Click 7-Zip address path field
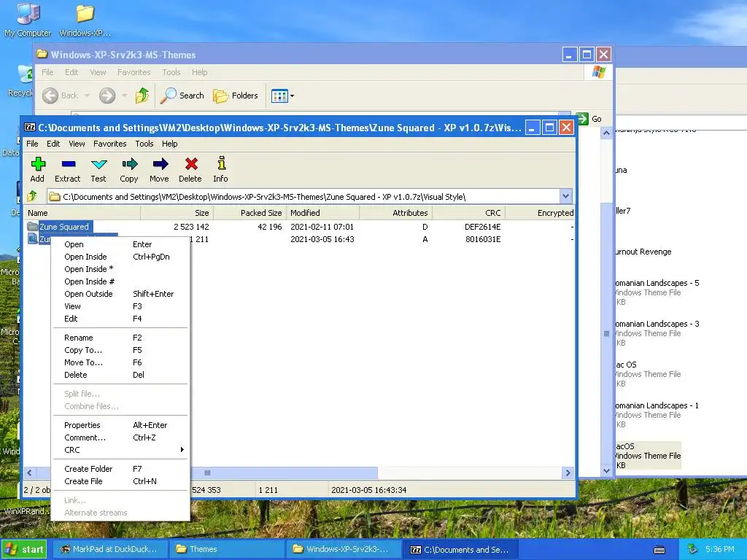Image resolution: width=747 pixels, height=560 pixels. pyautogui.click(x=304, y=196)
